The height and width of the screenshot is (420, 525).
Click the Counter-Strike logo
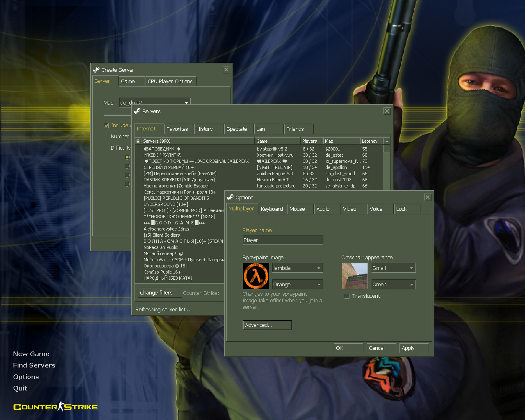point(55,406)
